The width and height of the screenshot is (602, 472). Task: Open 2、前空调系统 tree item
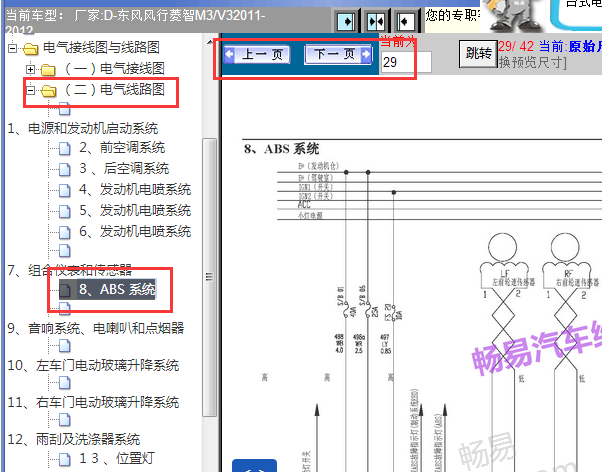(122, 147)
